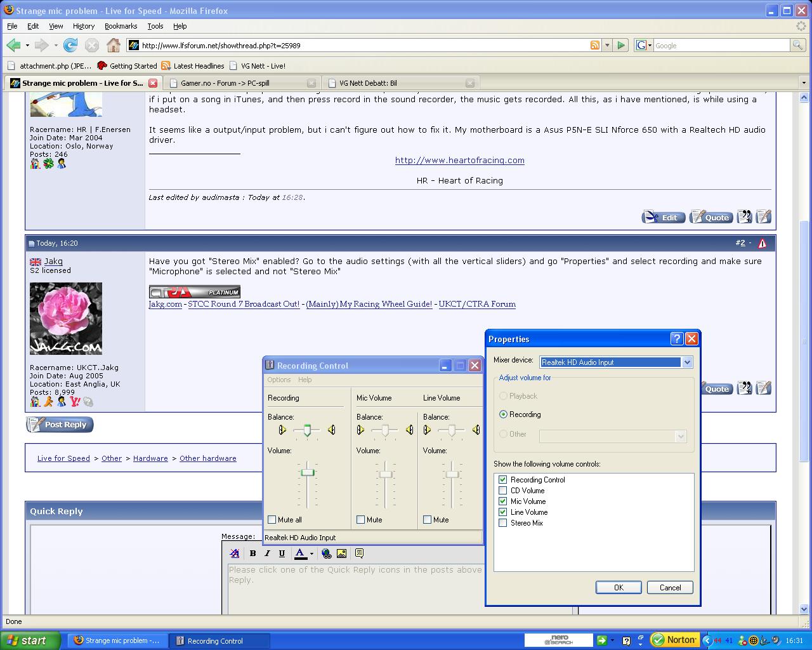Open the Back history dropdown arrow
The height and width of the screenshot is (650, 812).
(x=27, y=45)
